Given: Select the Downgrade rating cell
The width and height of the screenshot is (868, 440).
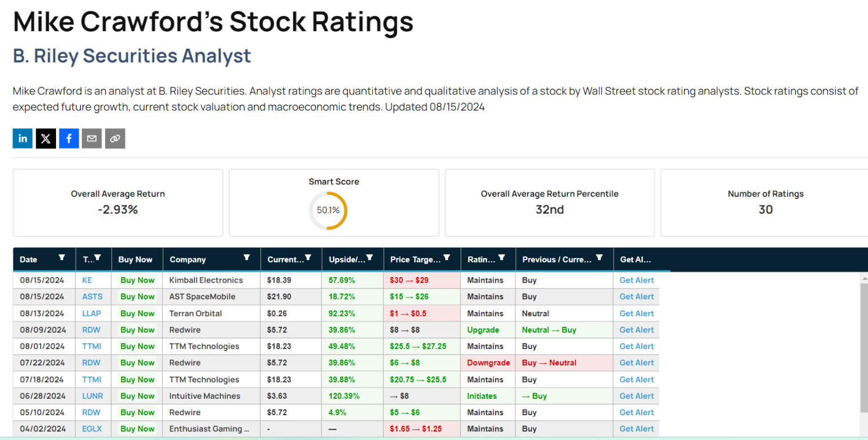Looking at the screenshot, I should (x=488, y=363).
